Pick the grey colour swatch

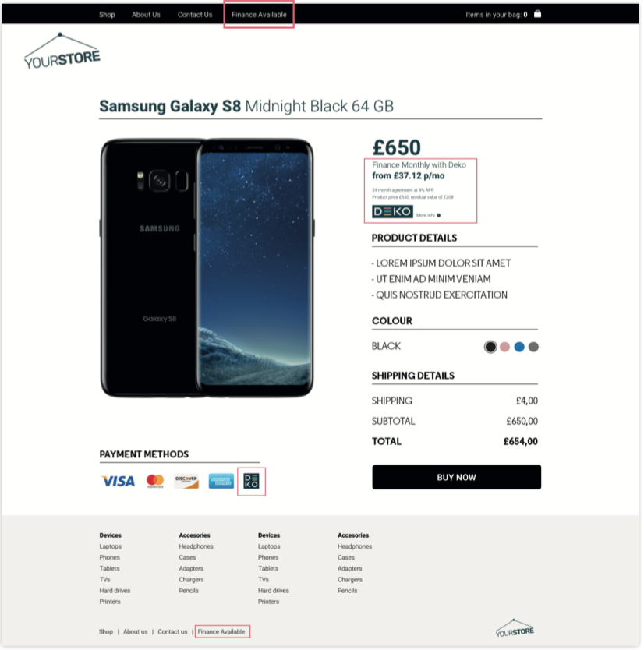(534, 347)
